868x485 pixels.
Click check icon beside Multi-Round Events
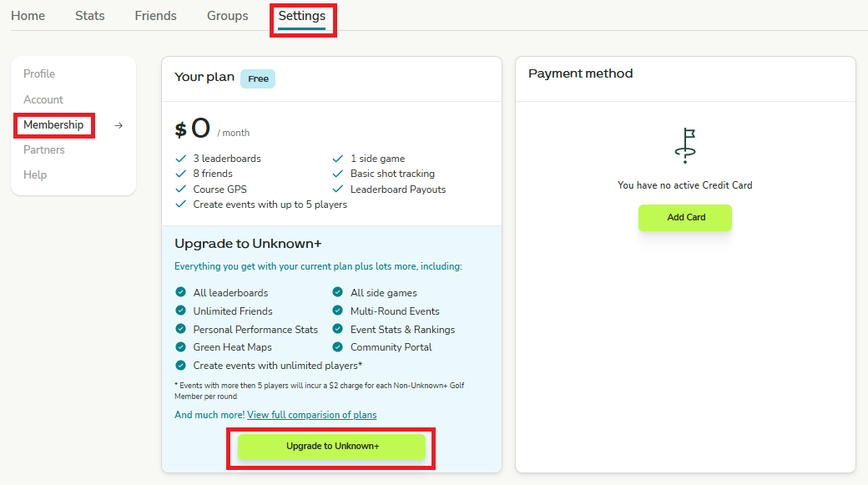tap(338, 311)
